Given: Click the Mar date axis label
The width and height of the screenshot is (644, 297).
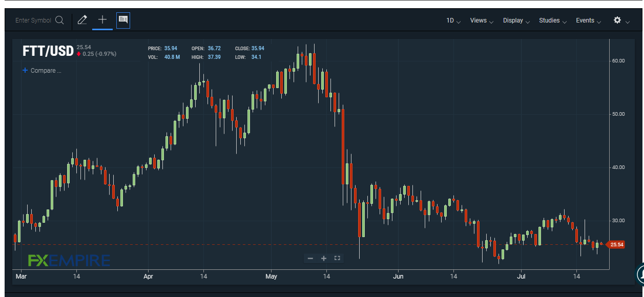Looking at the screenshot, I should pyautogui.click(x=21, y=277).
